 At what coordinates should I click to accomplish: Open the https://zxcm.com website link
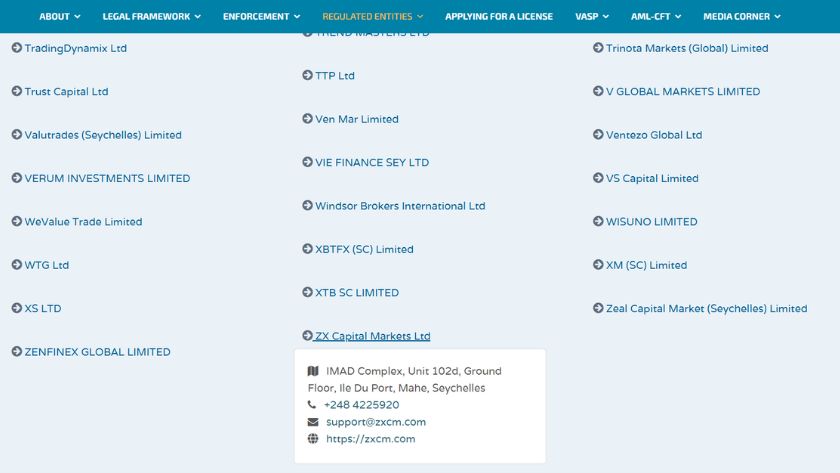(370, 439)
